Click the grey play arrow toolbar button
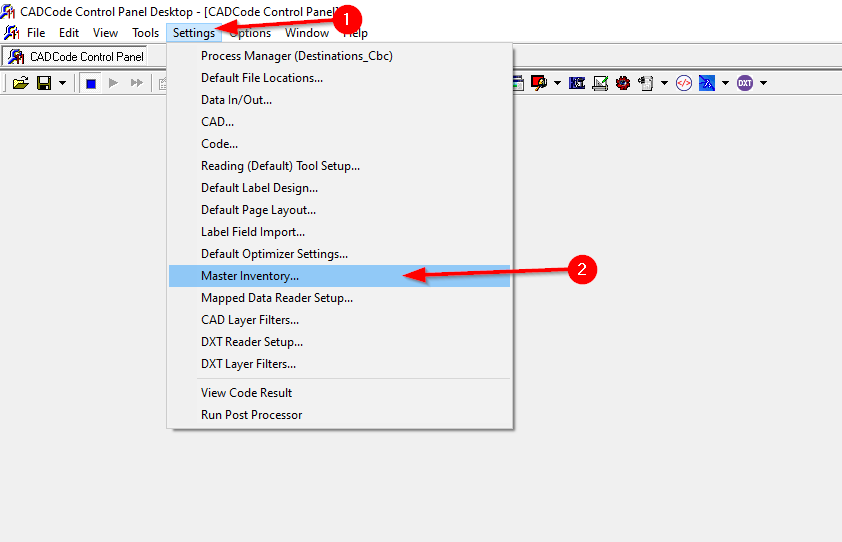842x542 pixels. tap(113, 83)
